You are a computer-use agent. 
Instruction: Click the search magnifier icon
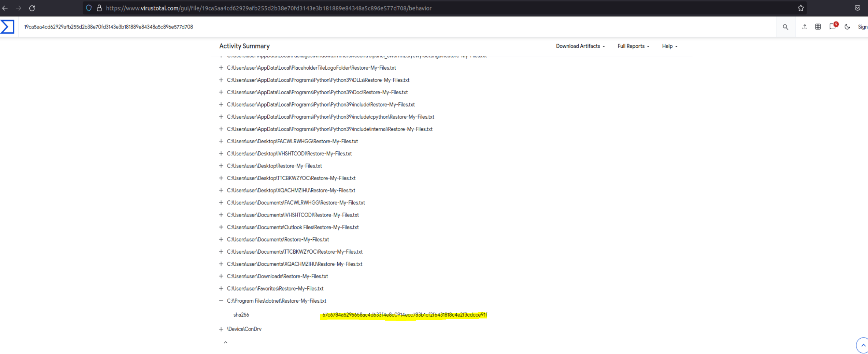[785, 27]
